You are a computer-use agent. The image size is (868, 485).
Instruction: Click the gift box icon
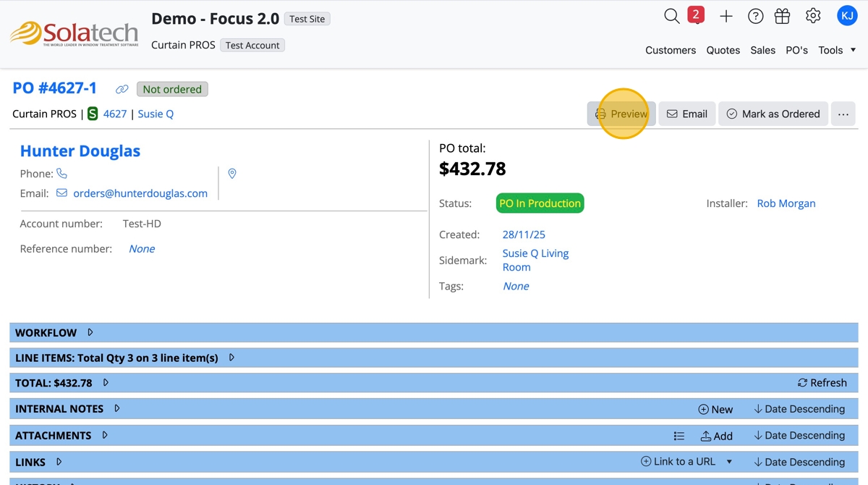click(782, 16)
